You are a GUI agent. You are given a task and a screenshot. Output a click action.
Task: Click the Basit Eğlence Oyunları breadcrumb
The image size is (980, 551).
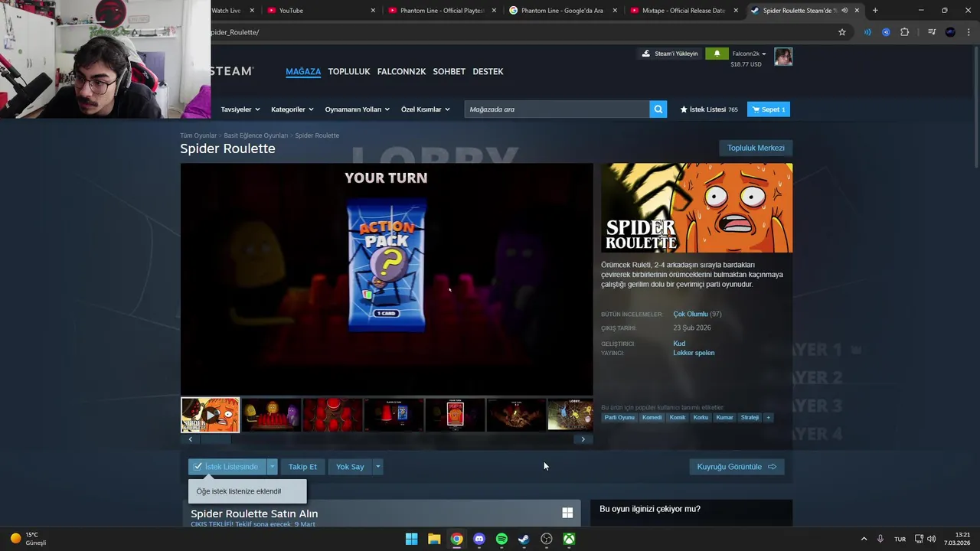click(x=256, y=135)
